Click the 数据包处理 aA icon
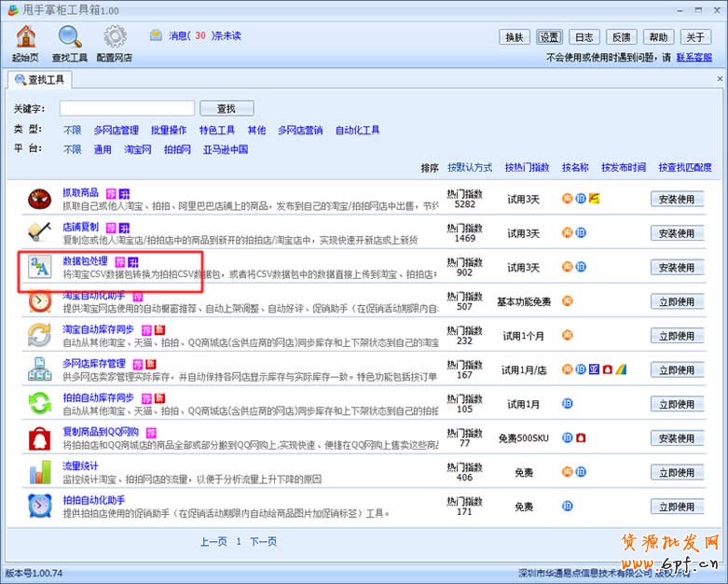 coord(39,267)
